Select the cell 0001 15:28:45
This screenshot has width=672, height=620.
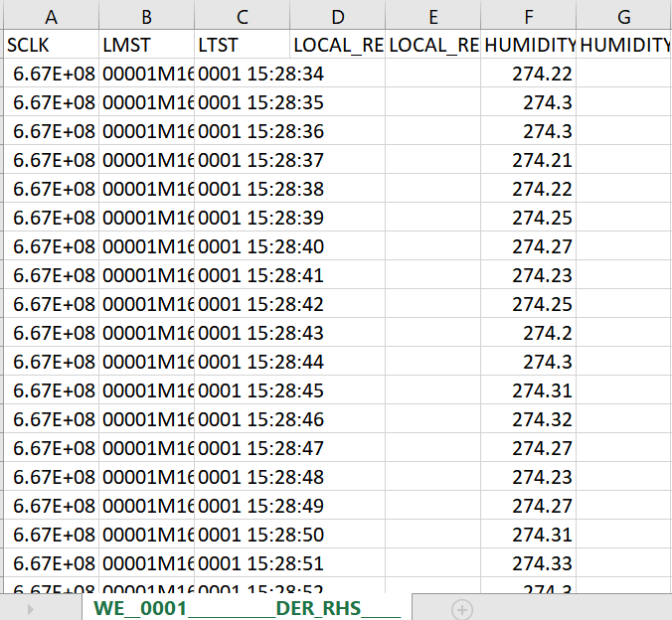click(243, 390)
